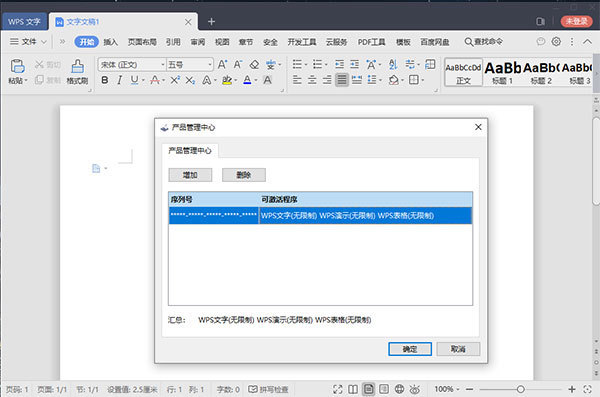Adjust the zoom slider handle
Screen dimensions: 600x397
[520, 389]
